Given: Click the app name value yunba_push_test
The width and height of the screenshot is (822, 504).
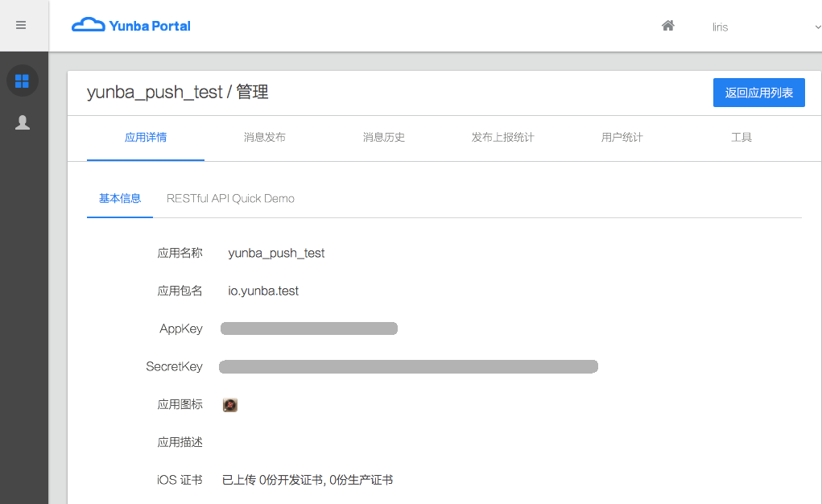Looking at the screenshot, I should point(276,254).
